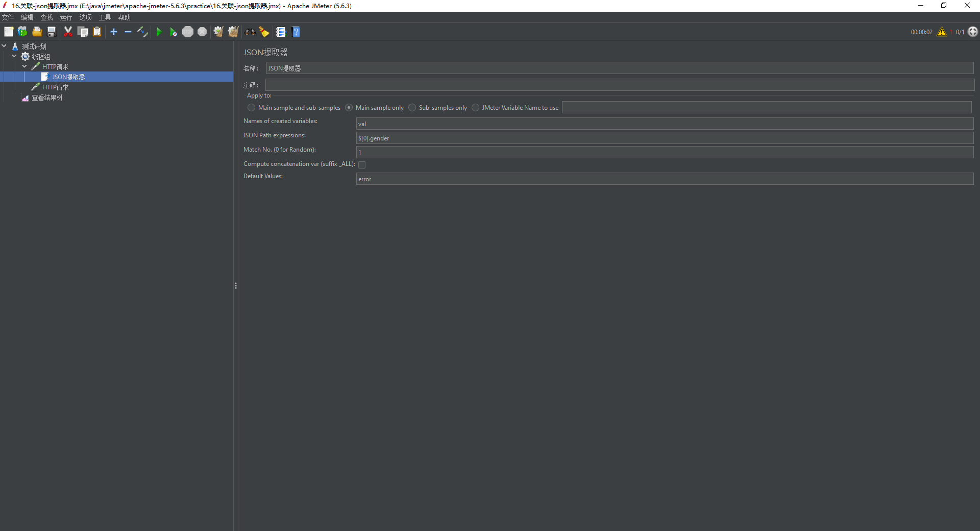This screenshot has width=980, height=531.
Task: Click the 名称 name field
Action: [x=620, y=68]
